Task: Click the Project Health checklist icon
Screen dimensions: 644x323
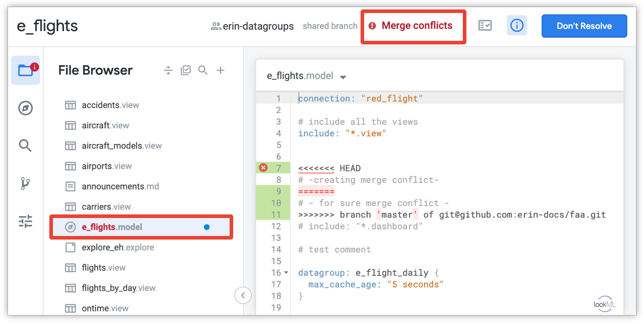Action: pos(485,26)
